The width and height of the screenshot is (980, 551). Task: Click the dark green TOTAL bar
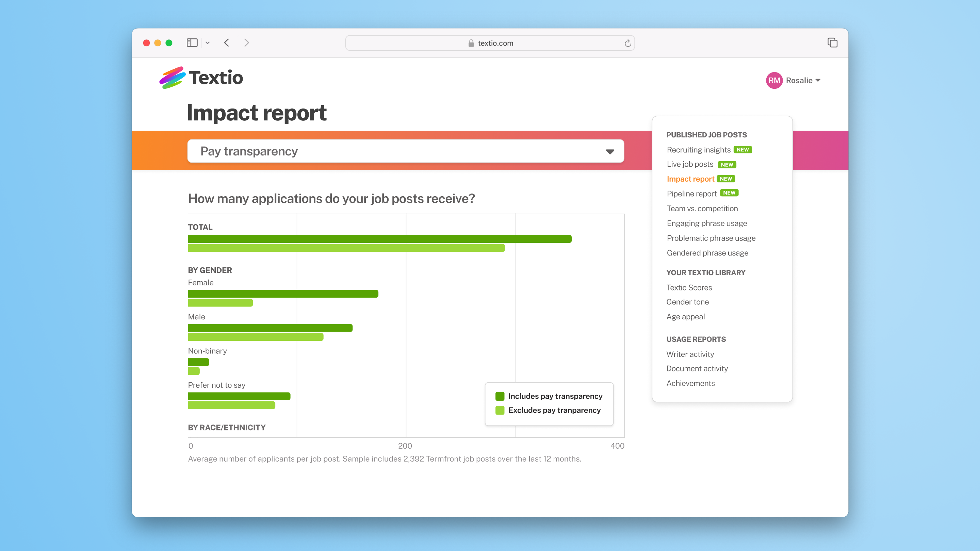[x=380, y=239]
